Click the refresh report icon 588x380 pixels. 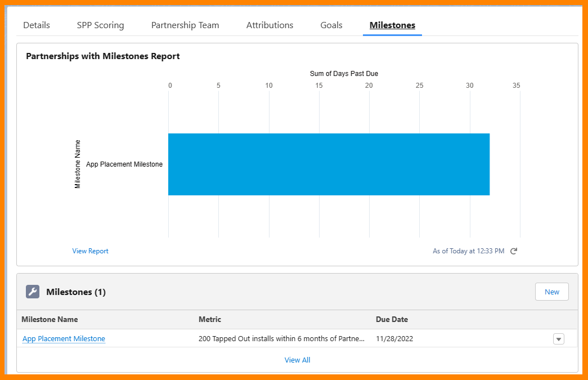pyautogui.click(x=514, y=251)
